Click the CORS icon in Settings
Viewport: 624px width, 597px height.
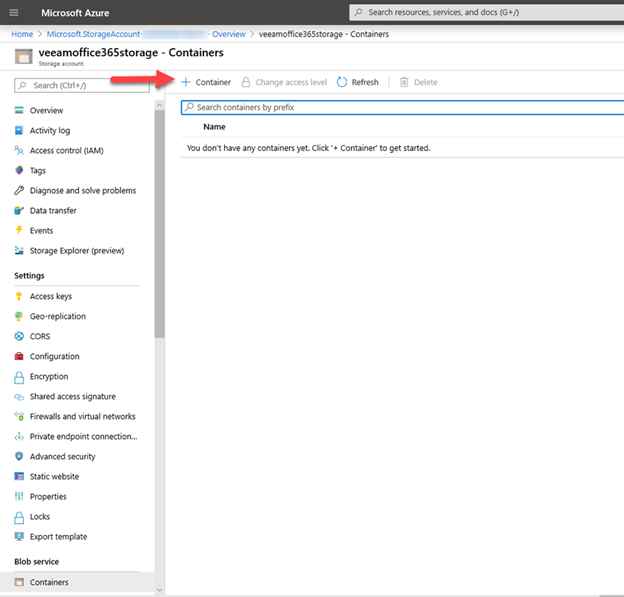click(x=19, y=336)
